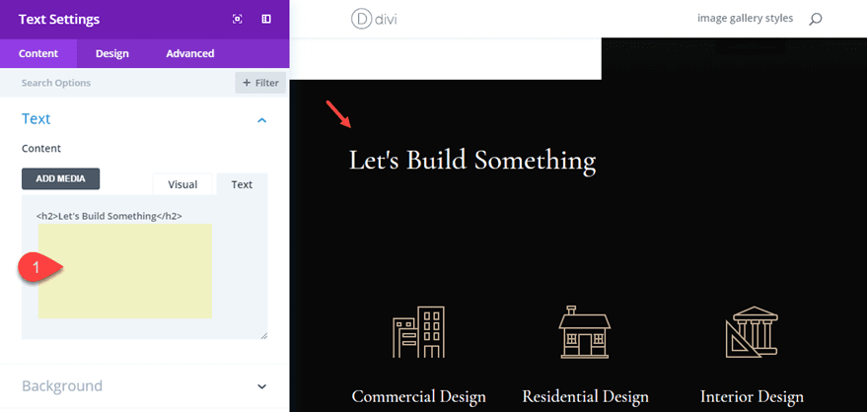Select the Content tab
Viewport: 868px width, 412px height.
click(38, 53)
